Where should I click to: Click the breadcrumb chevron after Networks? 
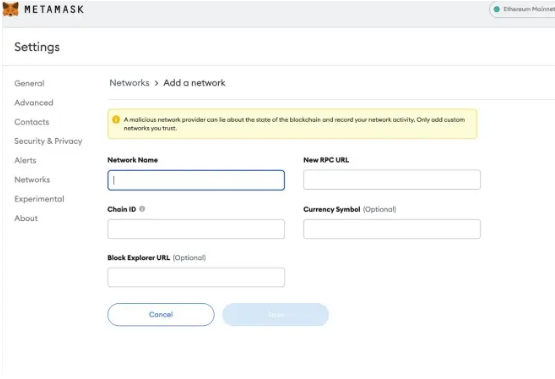156,83
